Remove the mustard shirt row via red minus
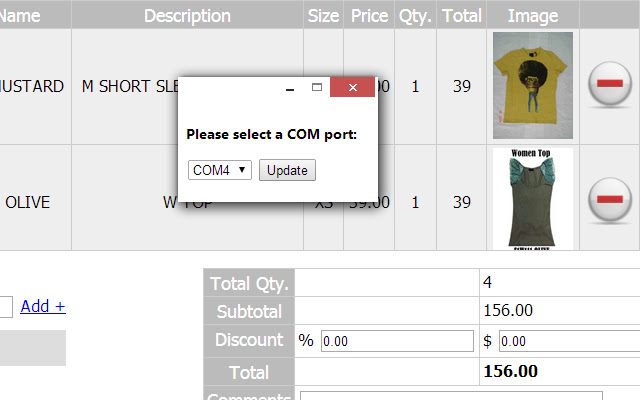The image size is (640, 400). point(610,84)
